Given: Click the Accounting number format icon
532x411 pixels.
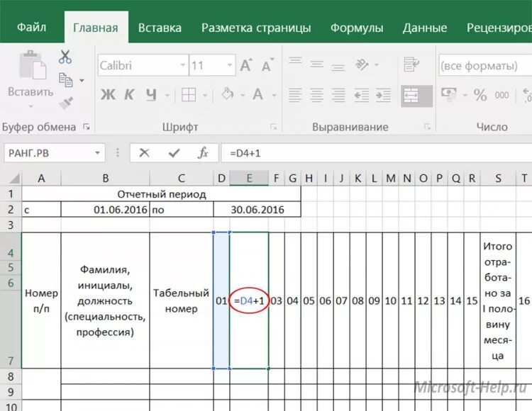Looking at the screenshot, I should [448, 94].
